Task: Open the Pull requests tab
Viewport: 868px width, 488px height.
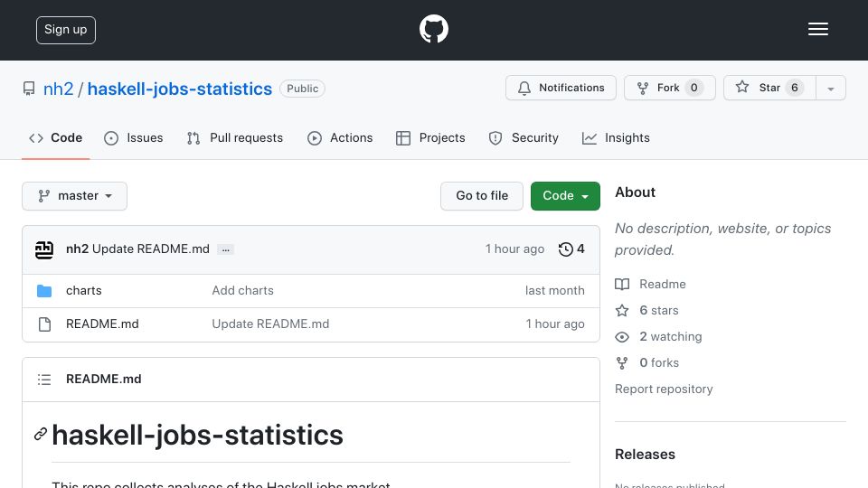Action: pyautogui.click(x=235, y=137)
